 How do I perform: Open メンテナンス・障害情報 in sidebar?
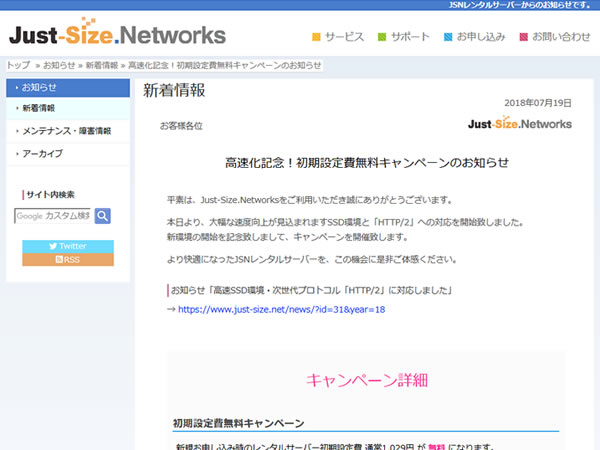[68, 131]
